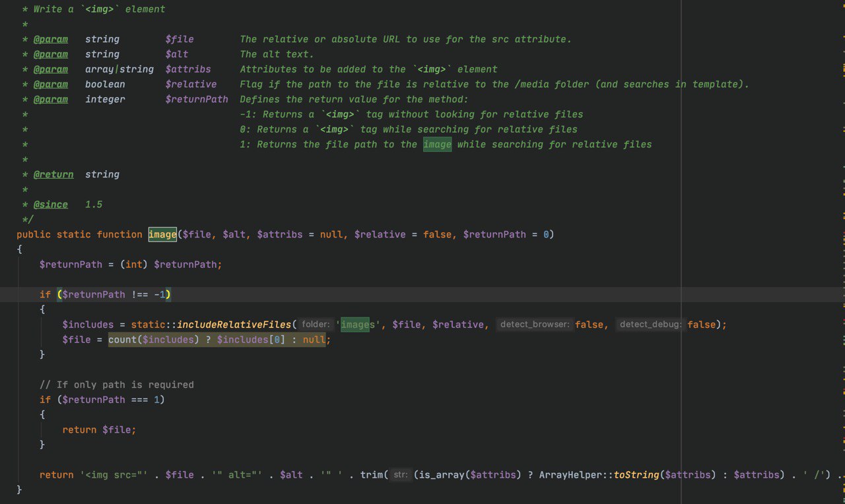The width and height of the screenshot is (845, 504).
Task: Click the @param tag on the $returnPath row
Action: tap(51, 99)
